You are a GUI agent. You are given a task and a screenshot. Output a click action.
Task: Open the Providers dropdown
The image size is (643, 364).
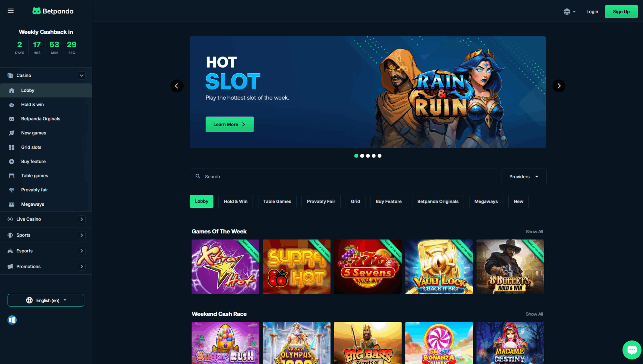click(x=524, y=177)
